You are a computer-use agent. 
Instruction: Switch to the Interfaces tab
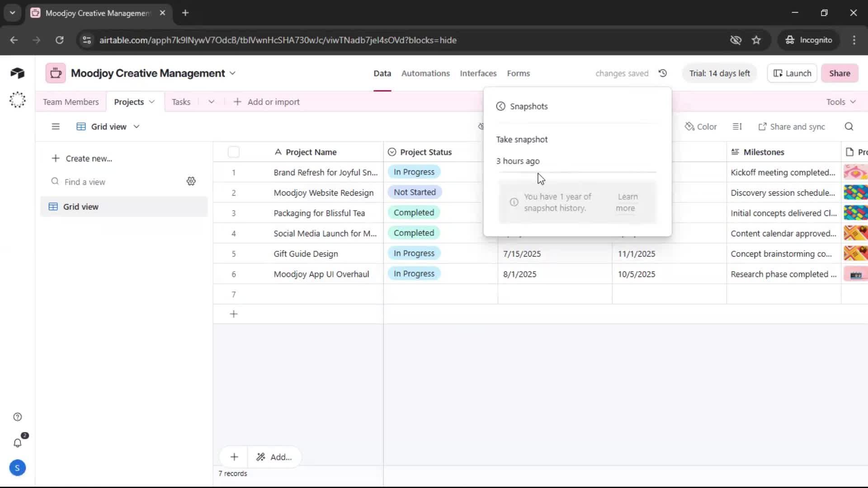(478, 73)
